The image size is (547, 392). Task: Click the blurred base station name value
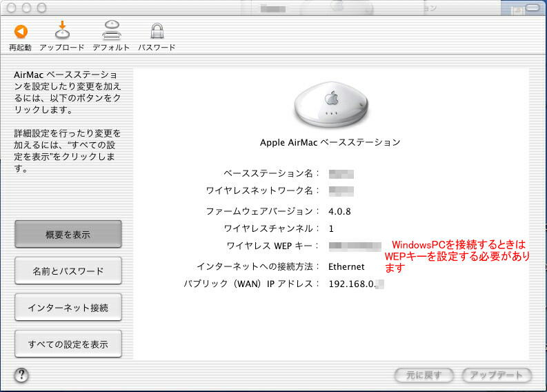point(341,174)
